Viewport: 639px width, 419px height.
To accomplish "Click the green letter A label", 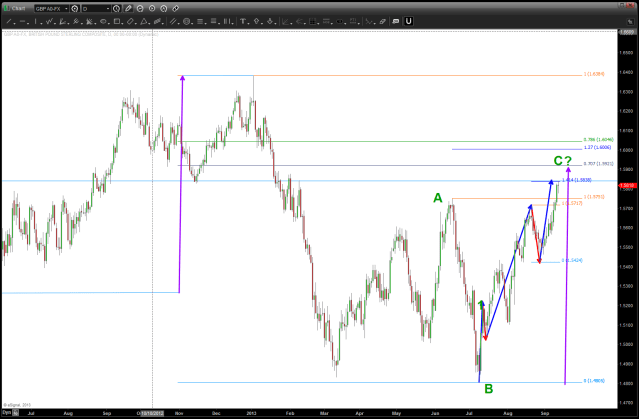I will tap(437, 198).
